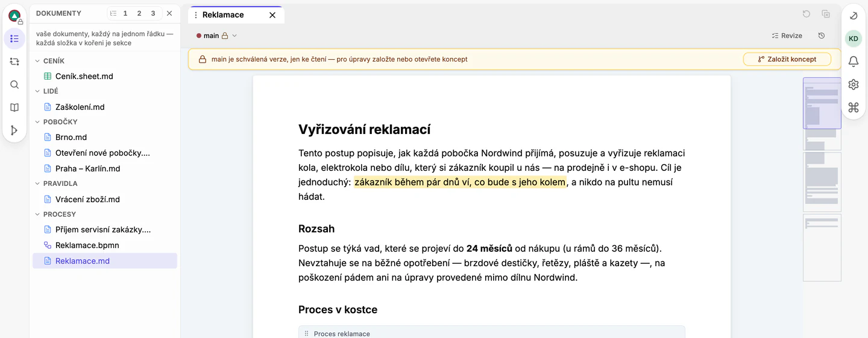The image size is (868, 338).
Task: Open settings gear in right rail
Action: 854,84
